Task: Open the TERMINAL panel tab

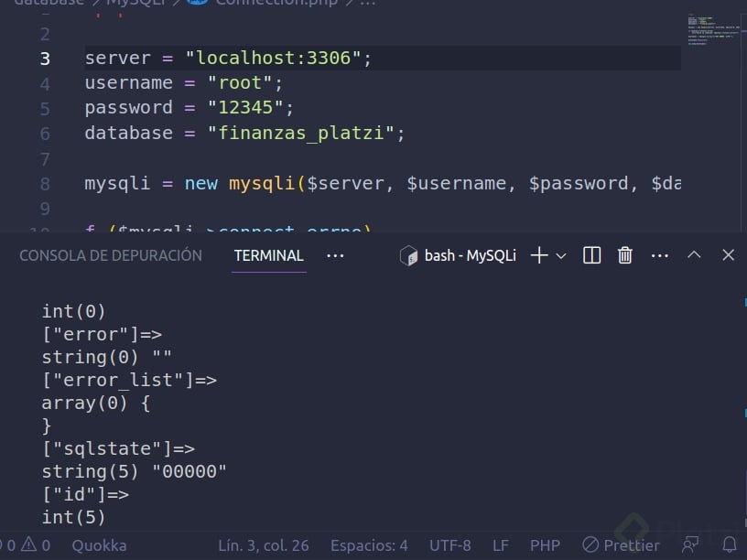Action: (269, 255)
